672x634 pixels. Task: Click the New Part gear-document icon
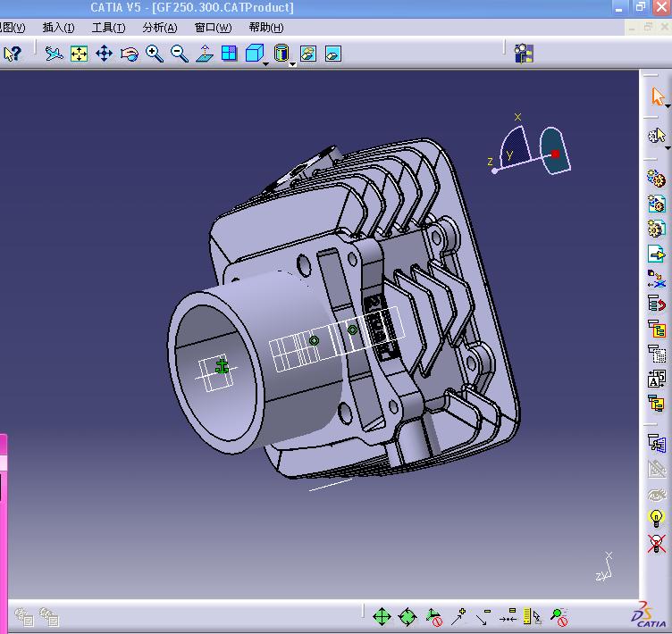[x=656, y=229]
